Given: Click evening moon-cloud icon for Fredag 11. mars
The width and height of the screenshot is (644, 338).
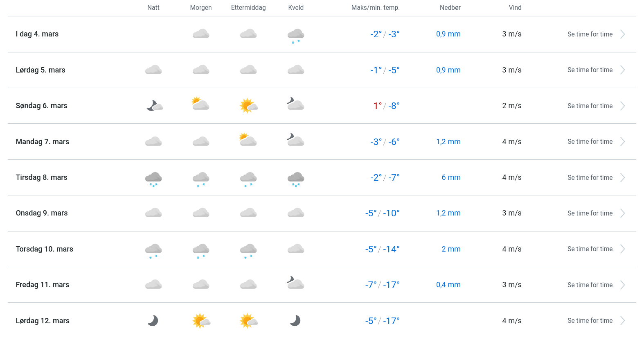Looking at the screenshot, I should click(x=296, y=283).
